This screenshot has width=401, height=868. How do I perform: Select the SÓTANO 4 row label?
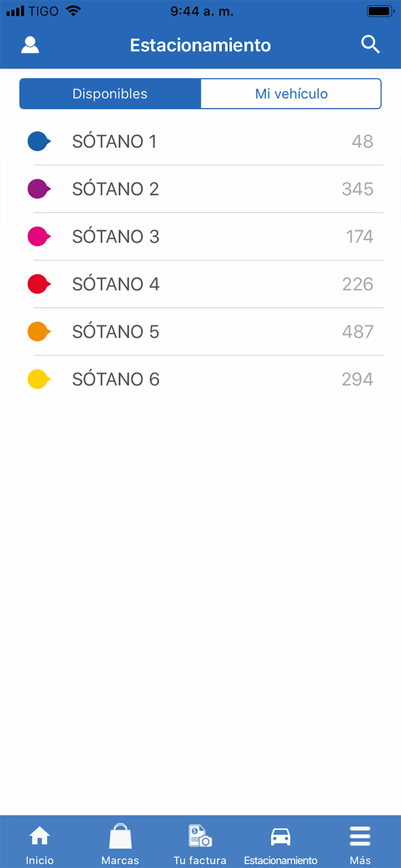116,284
